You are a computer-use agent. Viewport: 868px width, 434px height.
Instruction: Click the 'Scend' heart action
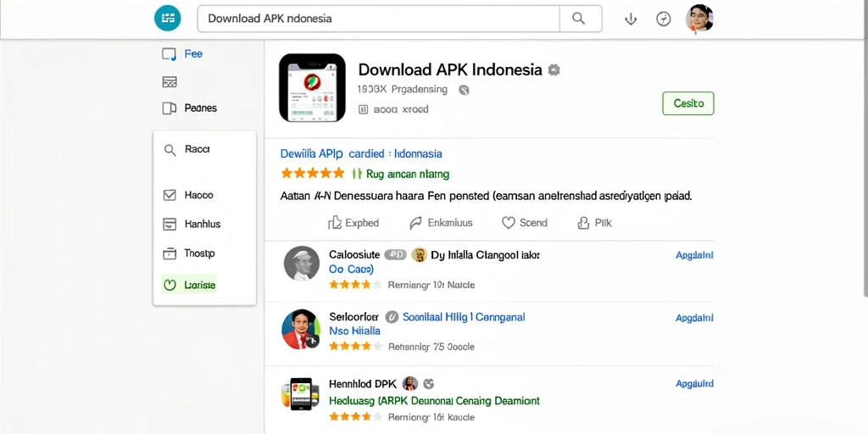pyautogui.click(x=524, y=223)
